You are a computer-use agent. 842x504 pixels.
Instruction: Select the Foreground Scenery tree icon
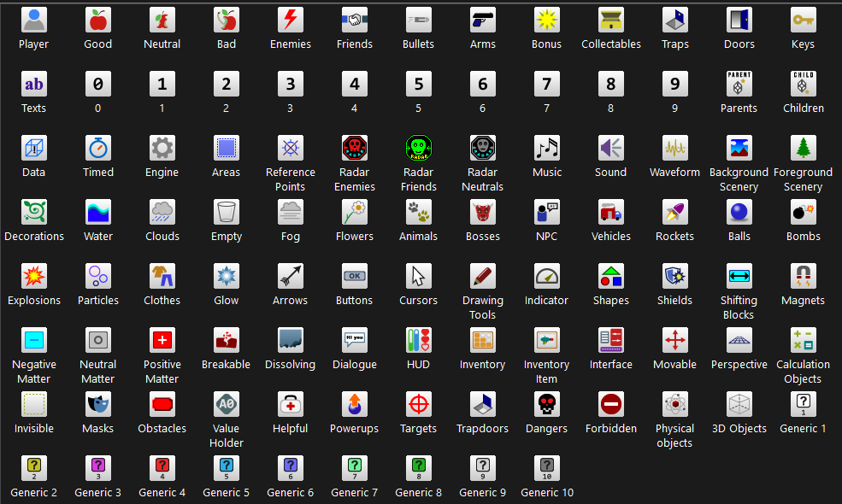[x=804, y=148]
